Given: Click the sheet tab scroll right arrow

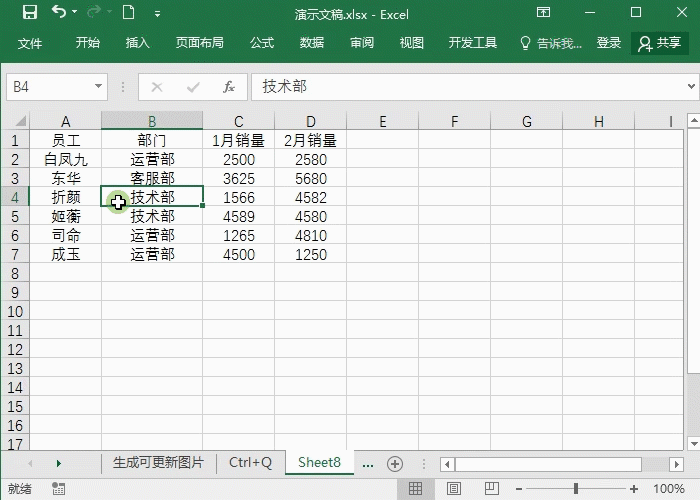Looking at the screenshot, I should click(x=58, y=463).
